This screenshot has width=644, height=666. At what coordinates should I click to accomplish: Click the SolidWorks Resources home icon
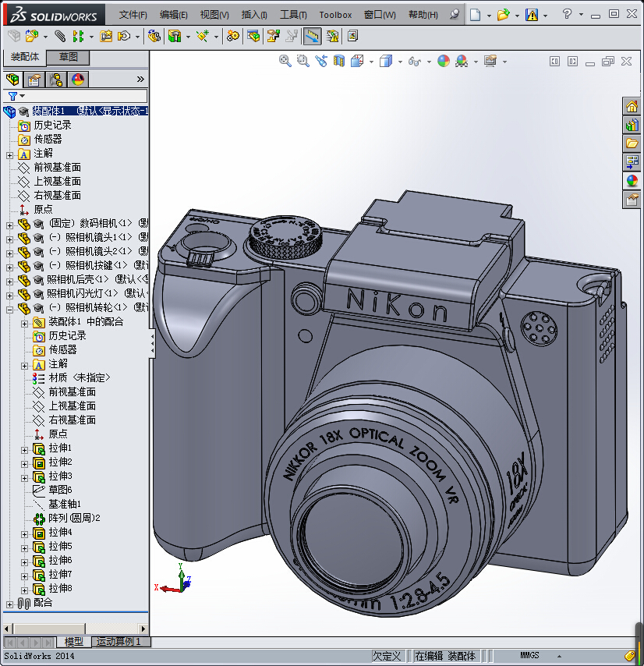pyautogui.click(x=632, y=106)
